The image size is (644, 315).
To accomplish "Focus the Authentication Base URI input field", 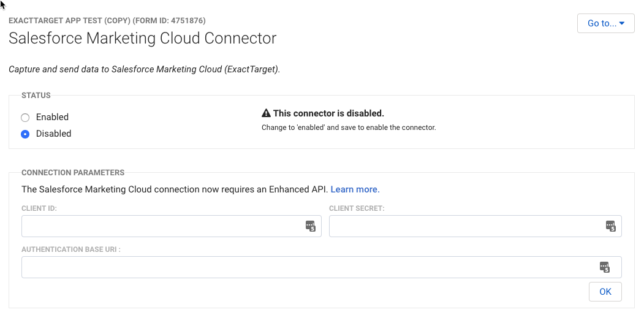I will point(306,267).
